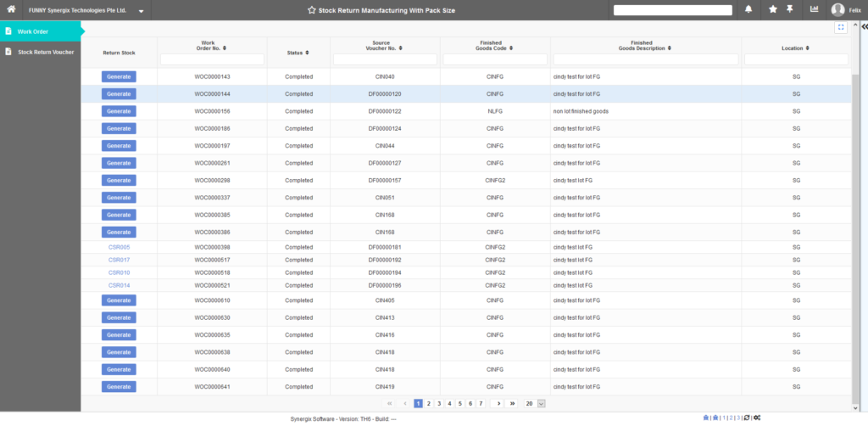The image size is (868, 426).
Task: Click Source Voucher No. filter field
Action: [x=386, y=59]
